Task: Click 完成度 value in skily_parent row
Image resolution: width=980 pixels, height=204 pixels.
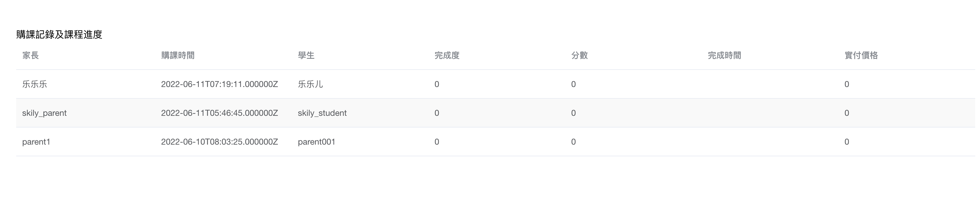Action: click(x=437, y=113)
